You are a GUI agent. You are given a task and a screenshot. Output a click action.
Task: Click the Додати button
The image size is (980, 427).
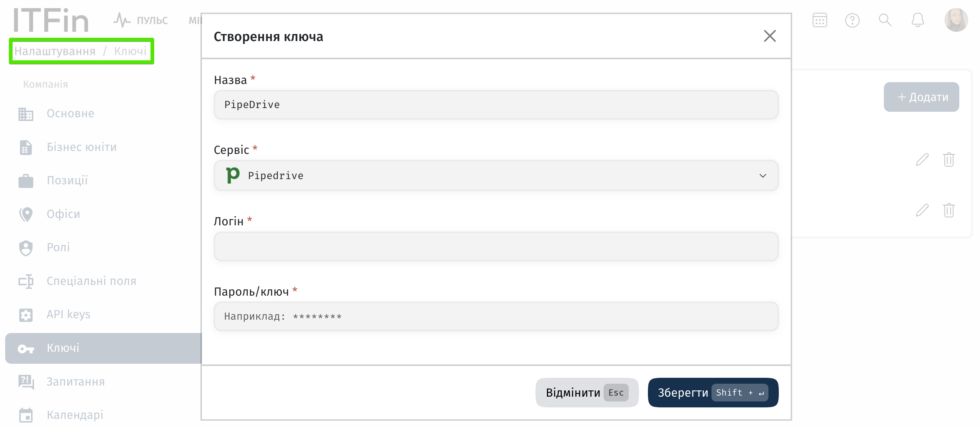[x=921, y=97]
